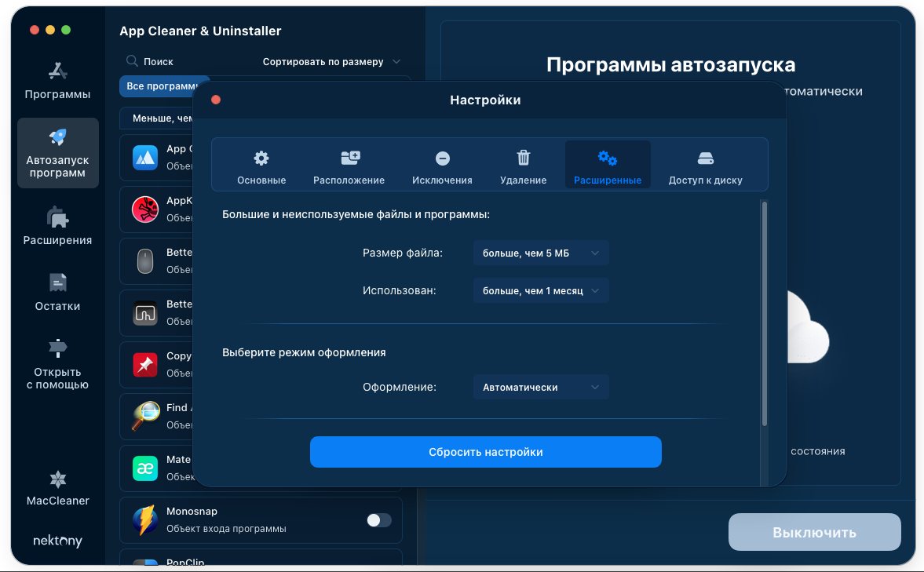Expand Размер файла dropdown
The height and width of the screenshot is (572, 924).
tap(541, 253)
